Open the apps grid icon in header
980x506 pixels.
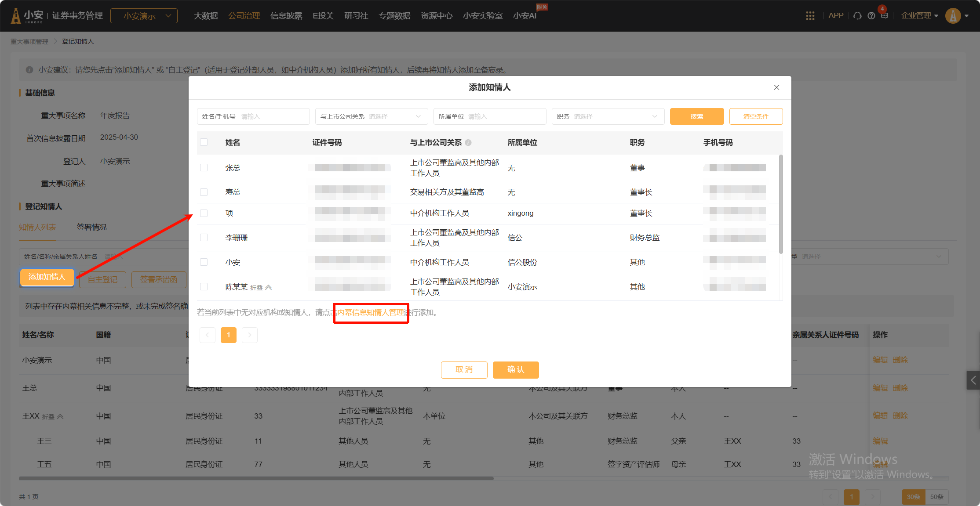pyautogui.click(x=810, y=16)
